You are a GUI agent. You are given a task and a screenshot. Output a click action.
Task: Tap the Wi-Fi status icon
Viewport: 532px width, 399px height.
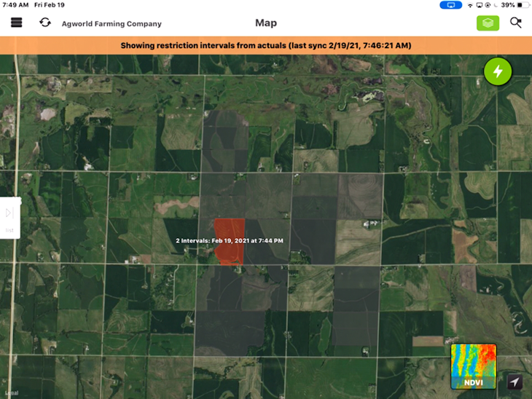point(470,5)
